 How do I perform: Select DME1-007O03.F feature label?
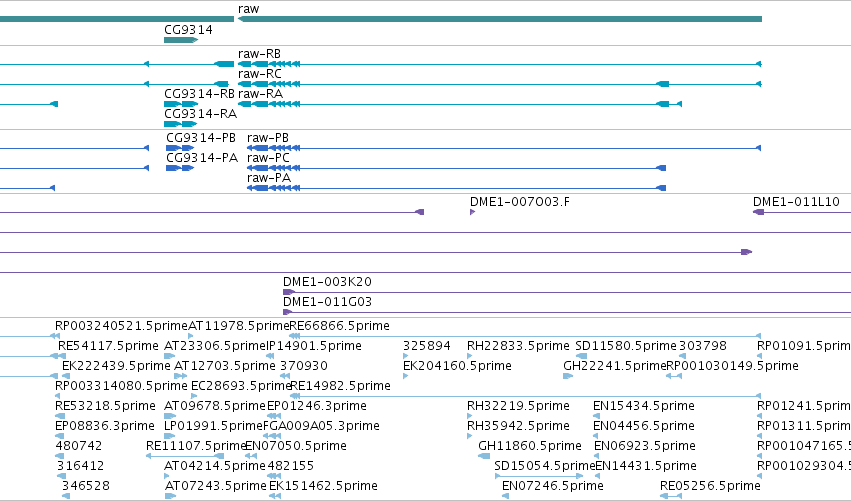pyautogui.click(x=520, y=201)
